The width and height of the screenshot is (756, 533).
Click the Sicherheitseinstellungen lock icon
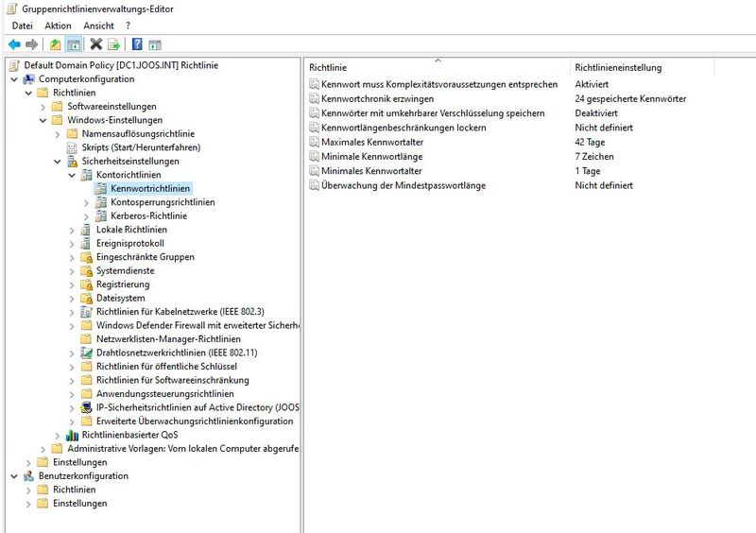[72, 161]
